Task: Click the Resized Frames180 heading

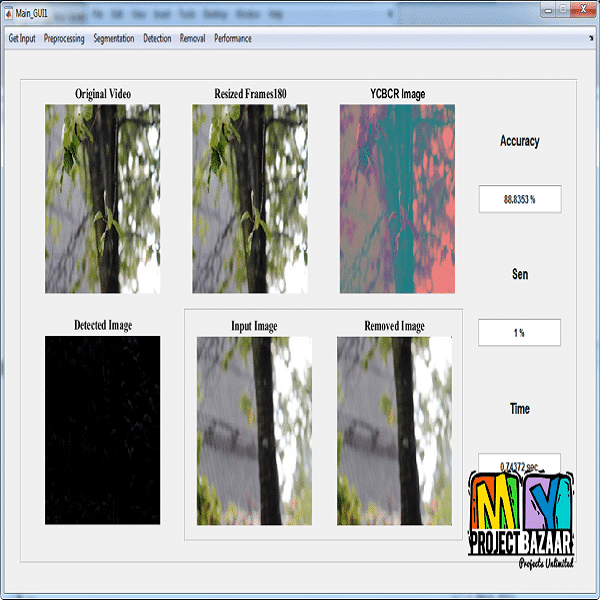Action: coord(250,94)
